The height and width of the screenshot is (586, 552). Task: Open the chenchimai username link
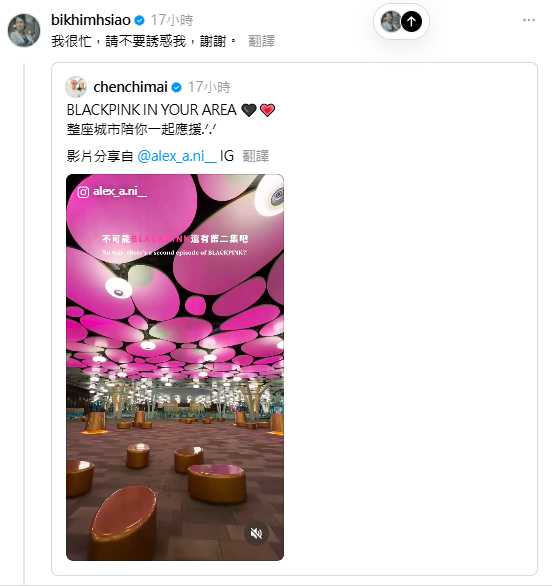click(130, 87)
